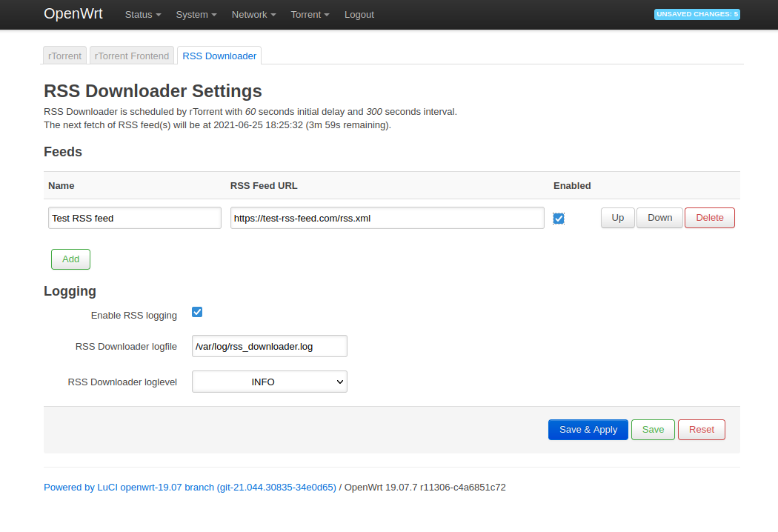The image size is (778, 532).
Task: Switch to the rTorrent tab
Action: [x=65, y=56]
